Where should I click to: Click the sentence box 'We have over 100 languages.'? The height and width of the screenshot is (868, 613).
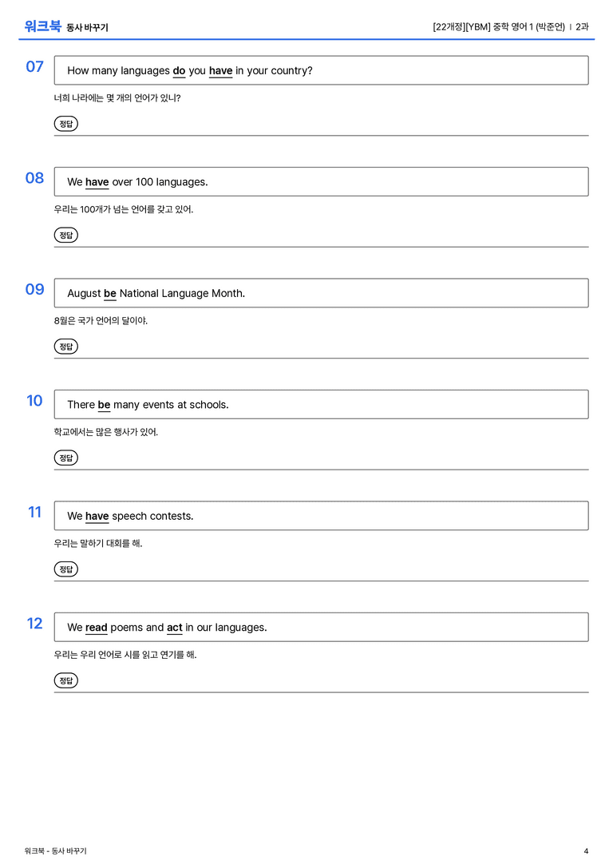(x=322, y=181)
